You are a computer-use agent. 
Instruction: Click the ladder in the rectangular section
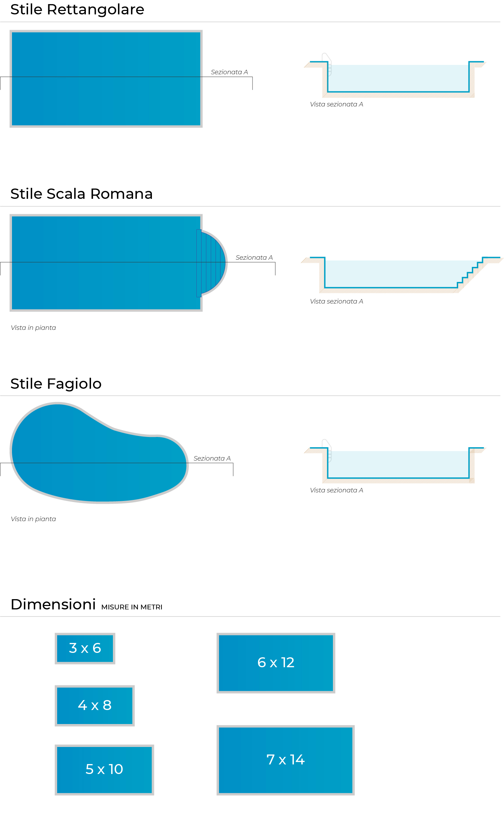pyautogui.click(x=327, y=64)
